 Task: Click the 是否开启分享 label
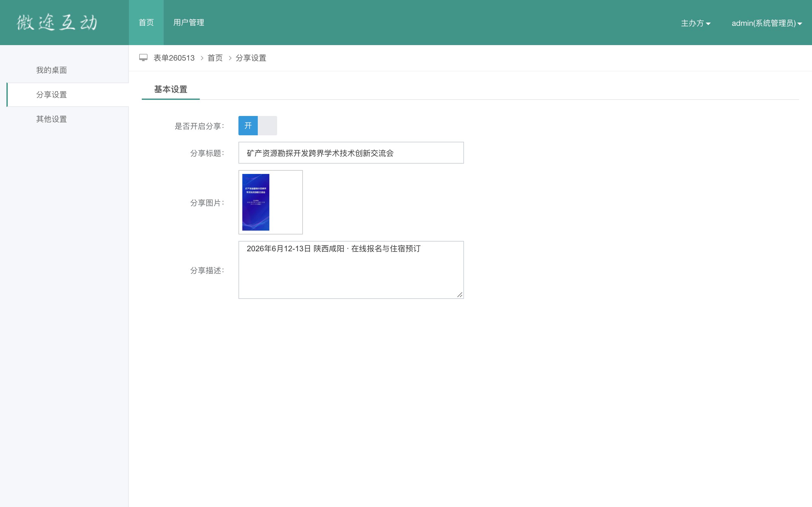click(x=199, y=126)
